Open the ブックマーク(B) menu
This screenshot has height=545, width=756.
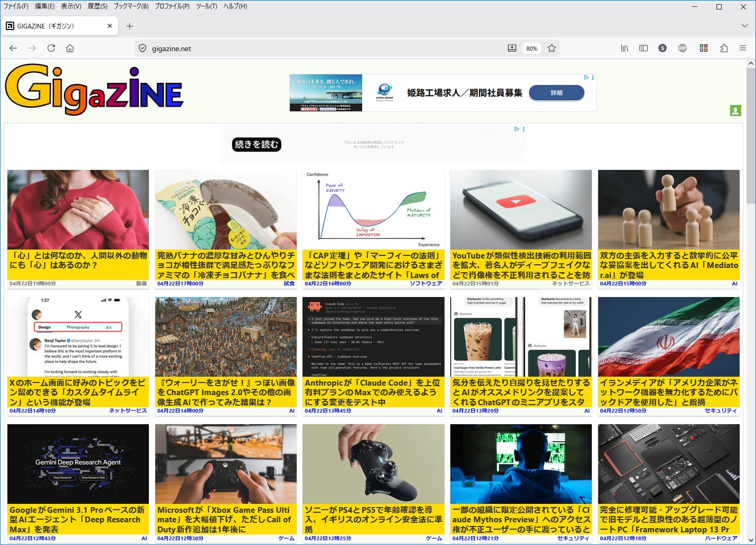click(131, 6)
